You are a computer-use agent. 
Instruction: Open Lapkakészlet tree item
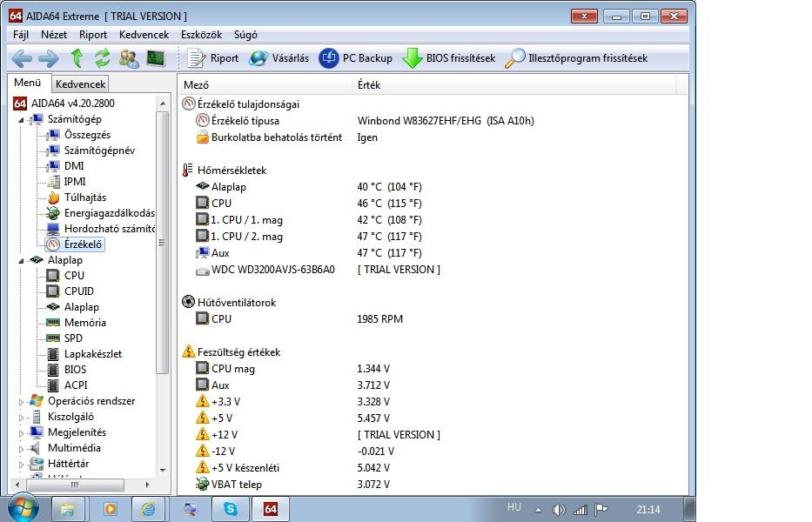[84, 354]
